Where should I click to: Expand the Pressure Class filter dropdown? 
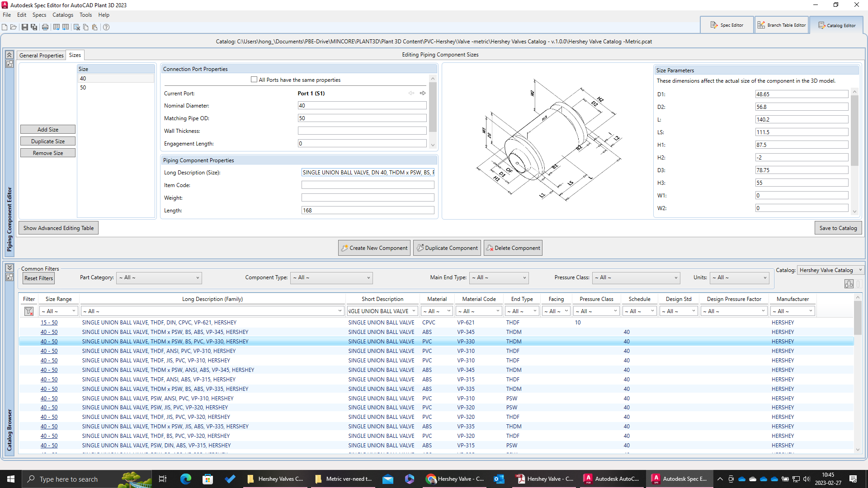point(636,278)
